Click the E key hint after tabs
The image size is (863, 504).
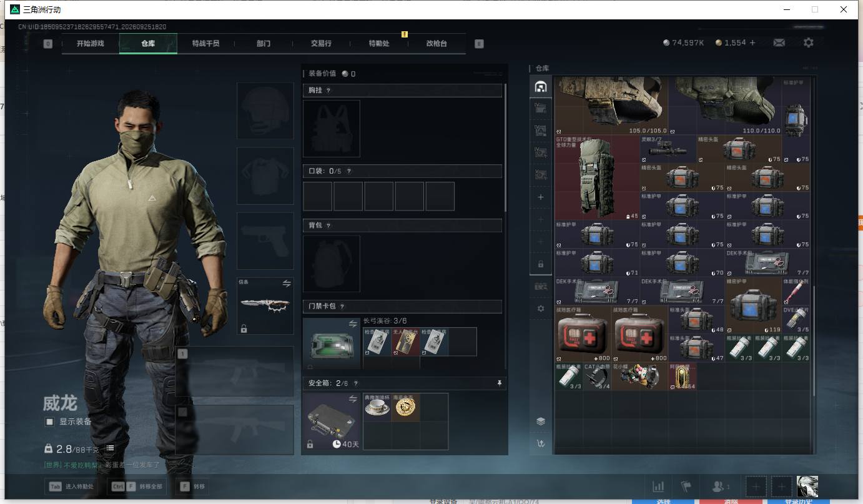(x=479, y=44)
